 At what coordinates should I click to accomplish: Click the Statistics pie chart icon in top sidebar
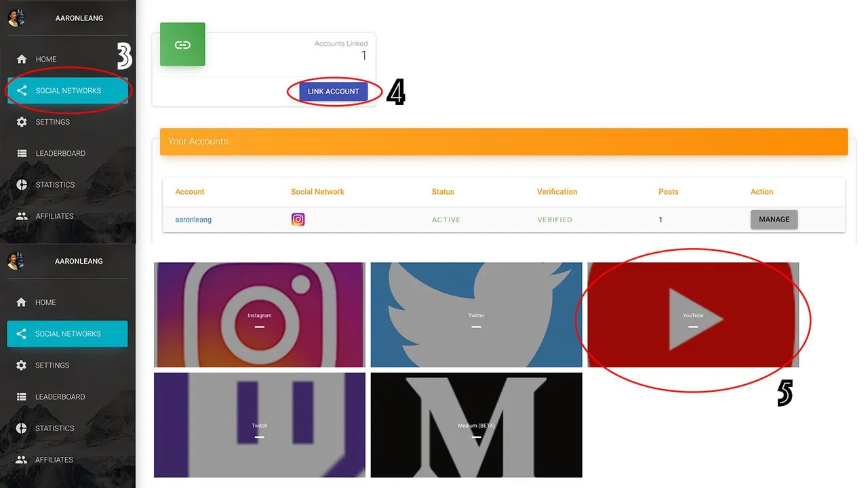(x=22, y=184)
